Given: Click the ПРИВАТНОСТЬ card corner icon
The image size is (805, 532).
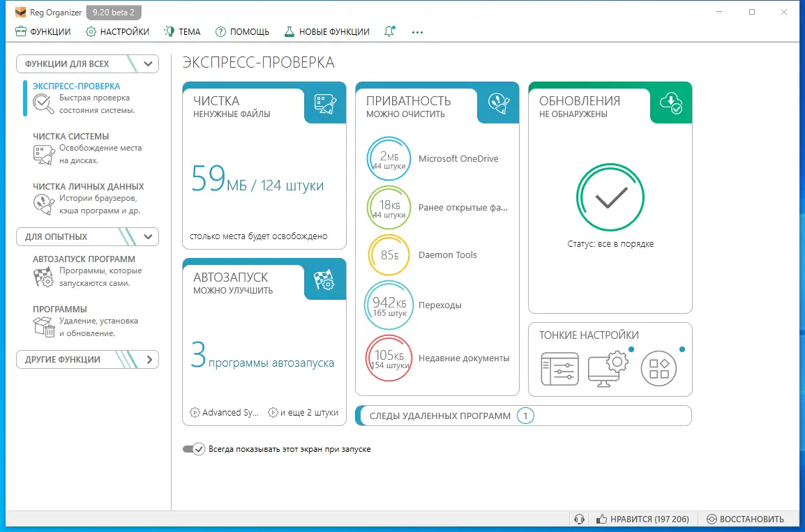Looking at the screenshot, I should [x=499, y=104].
